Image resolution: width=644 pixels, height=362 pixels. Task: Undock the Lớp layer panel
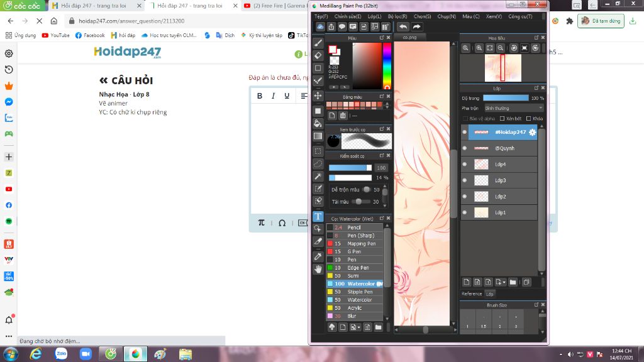(536, 88)
